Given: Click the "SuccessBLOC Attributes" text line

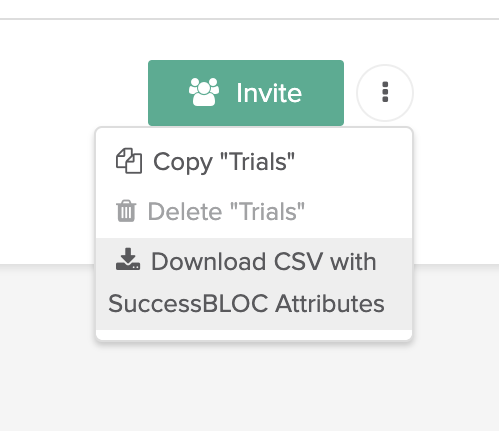Looking at the screenshot, I should (246, 304).
